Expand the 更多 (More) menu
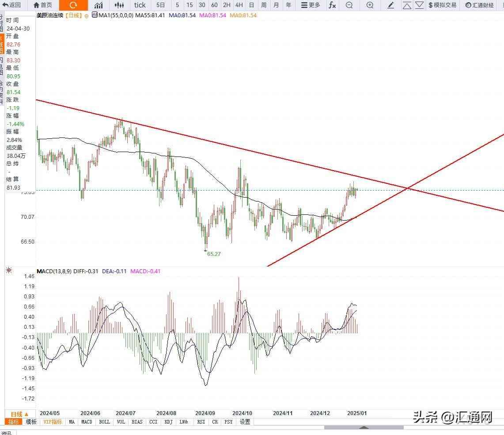504x435 pixels. point(311,5)
